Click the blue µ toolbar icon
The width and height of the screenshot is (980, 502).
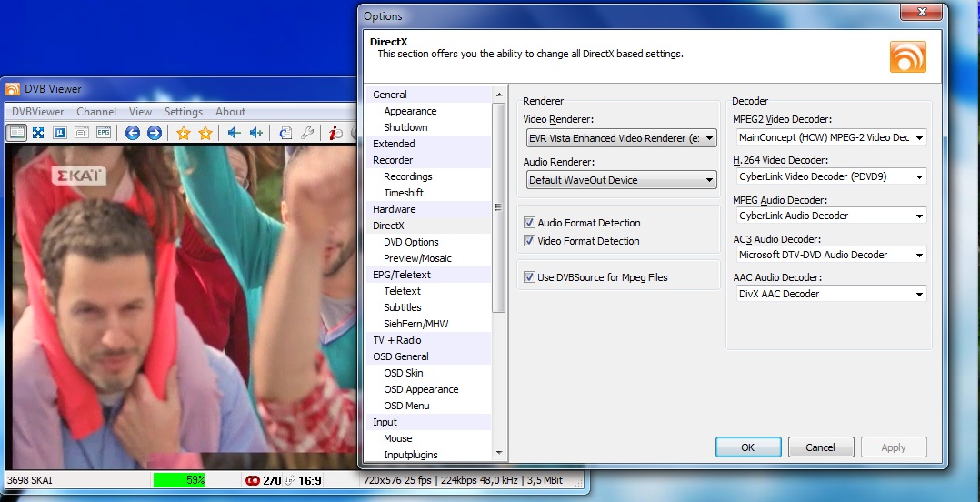point(60,133)
